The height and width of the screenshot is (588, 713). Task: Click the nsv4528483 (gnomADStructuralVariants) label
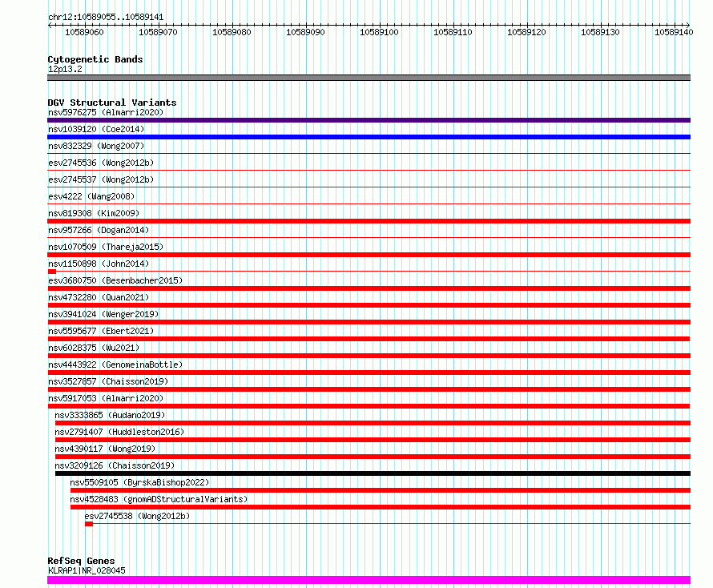click(x=159, y=499)
